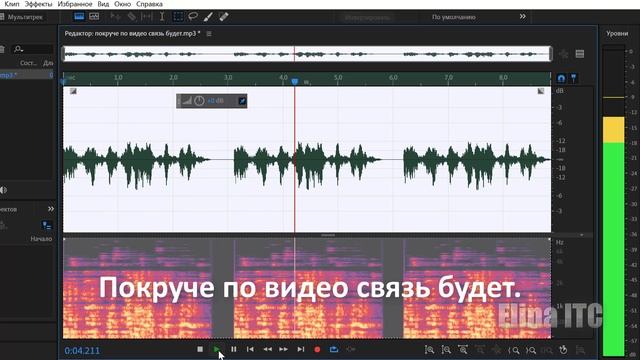
Task: Pause playback with the Pause button
Action: click(x=233, y=349)
